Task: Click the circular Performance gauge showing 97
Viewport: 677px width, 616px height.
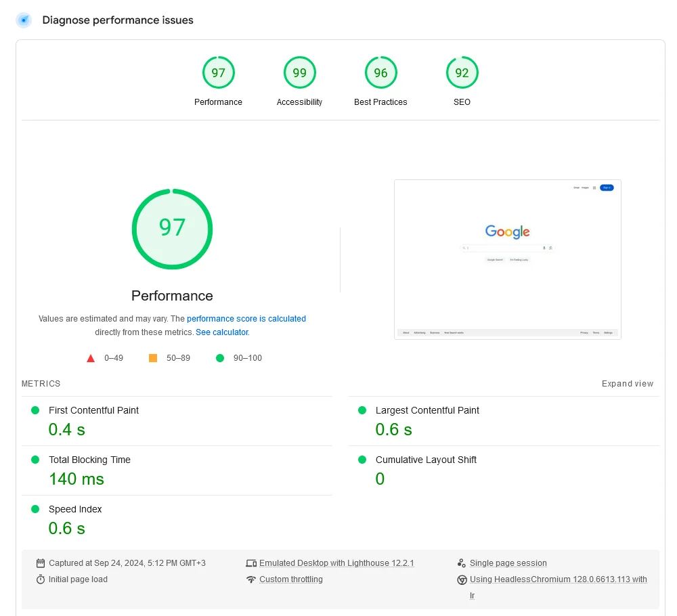Action: tap(172, 229)
